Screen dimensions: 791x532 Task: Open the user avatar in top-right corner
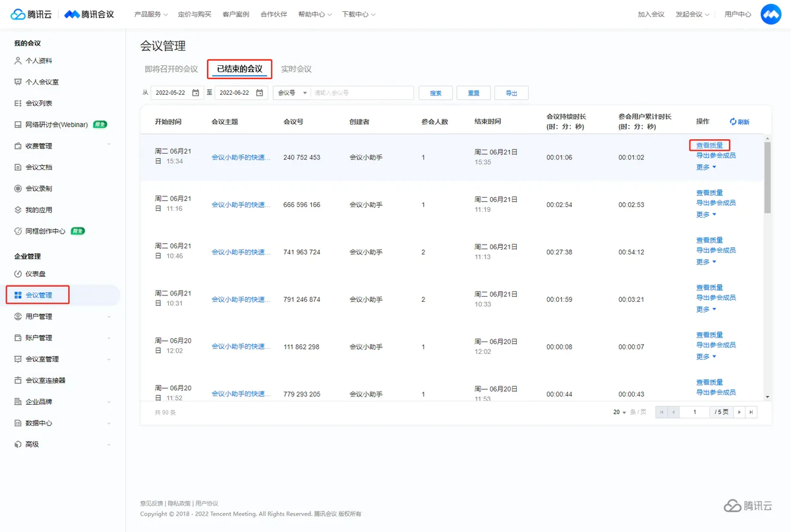(771, 14)
